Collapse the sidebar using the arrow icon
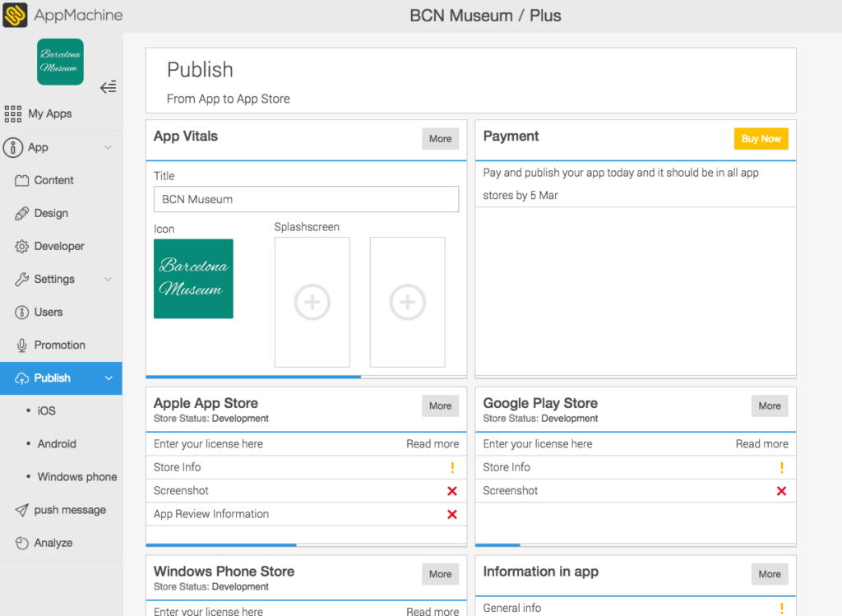Image resolution: width=842 pixels, height=616 pixels. [x=108, y=87]
